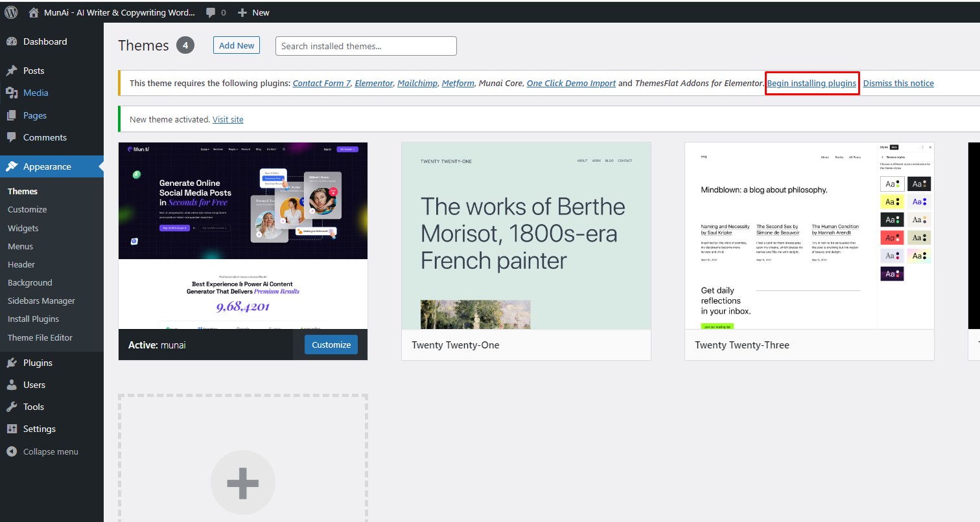Click the plus icon beside New

click(x=242, y=12)
